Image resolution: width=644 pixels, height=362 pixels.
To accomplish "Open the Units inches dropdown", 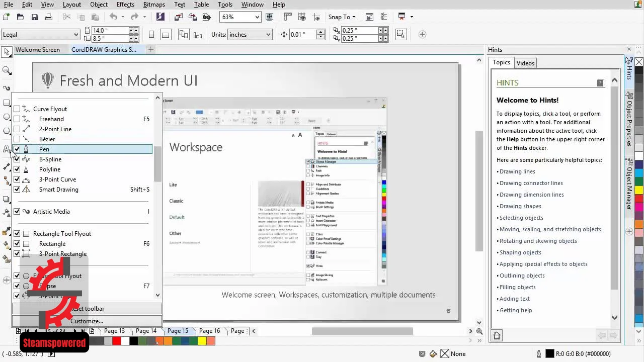I will (268, 35).
